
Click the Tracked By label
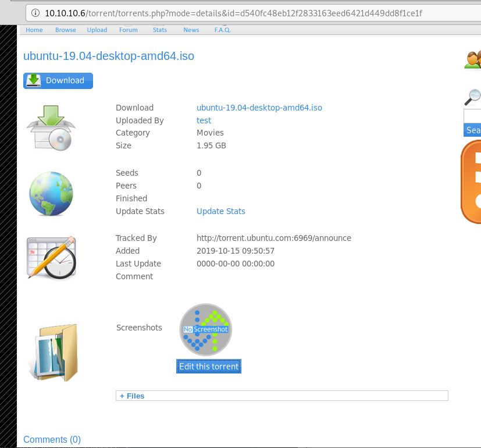136,238
